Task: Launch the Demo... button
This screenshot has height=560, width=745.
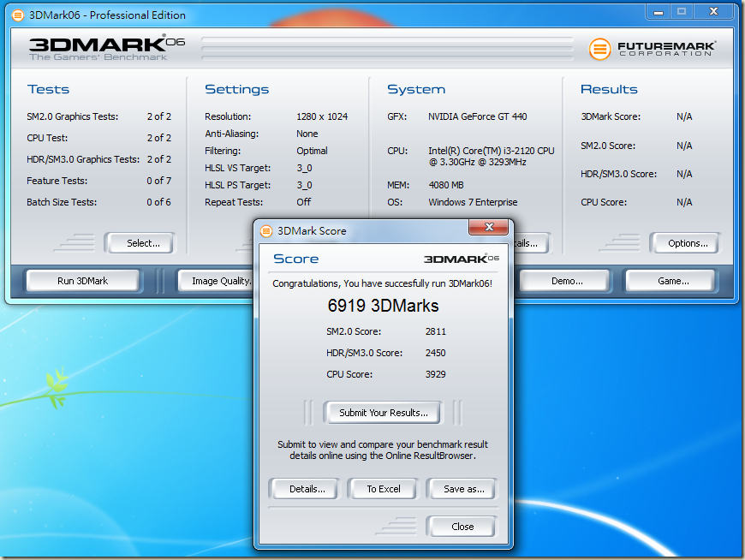Action: (567, 281)
